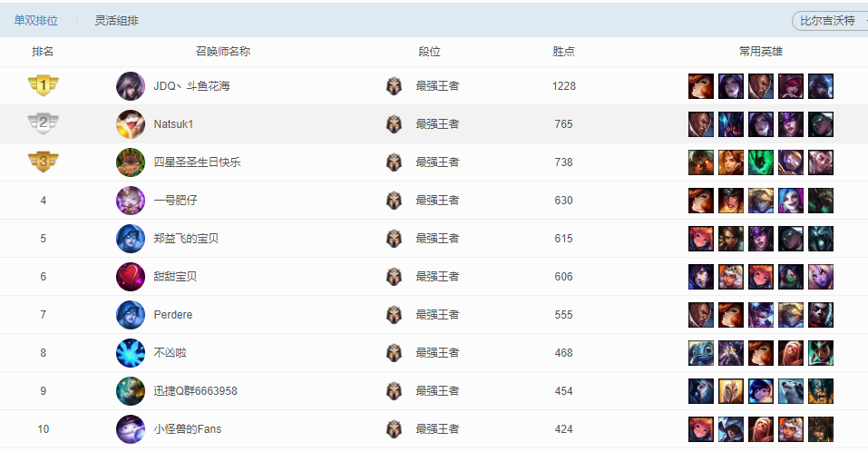
Task: Click avatar next to 郑益飞的宝贝
Action: [x=131, y=239]
